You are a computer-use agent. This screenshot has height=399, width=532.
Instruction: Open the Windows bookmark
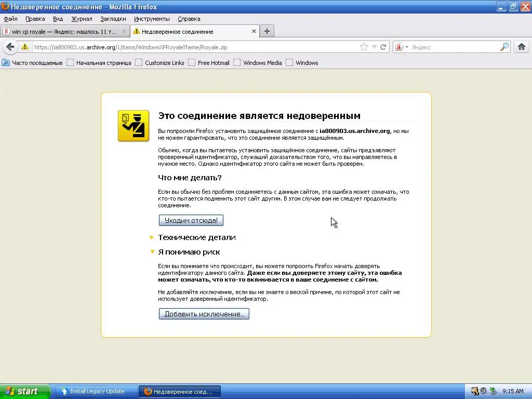click(302, 63)
